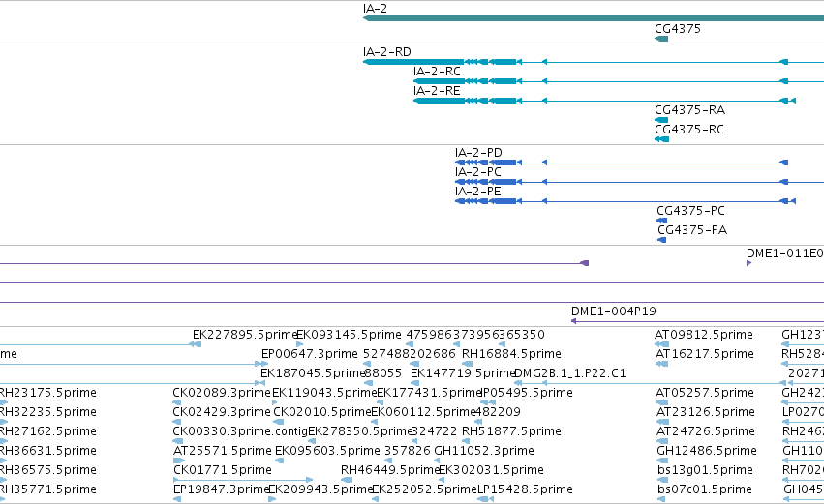Select the RH16884.5prime EST label

click(x=511, y=354)
